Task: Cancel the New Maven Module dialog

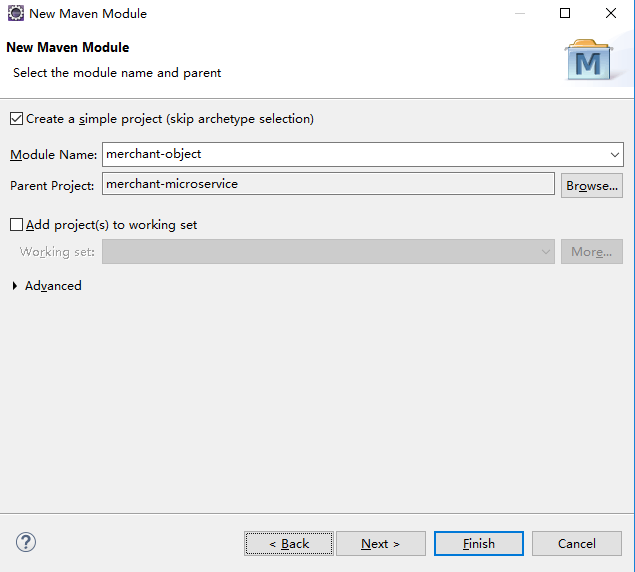Action: click(577, 543)
